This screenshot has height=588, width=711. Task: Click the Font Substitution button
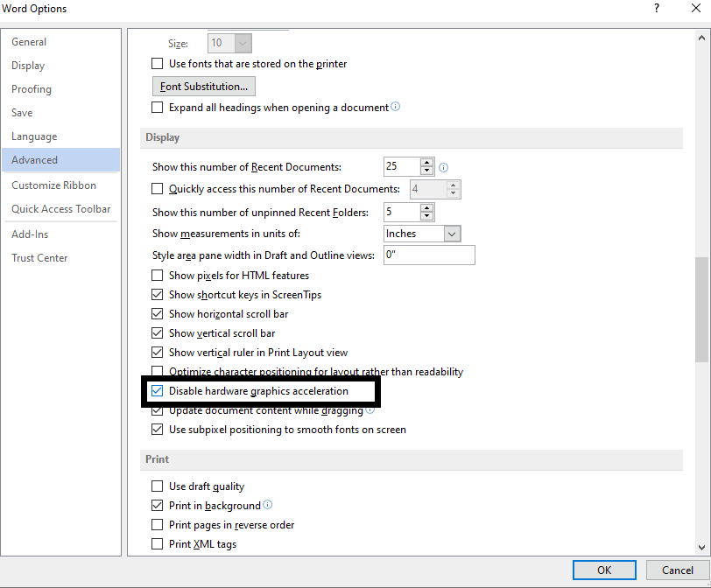tap(204, 86)
